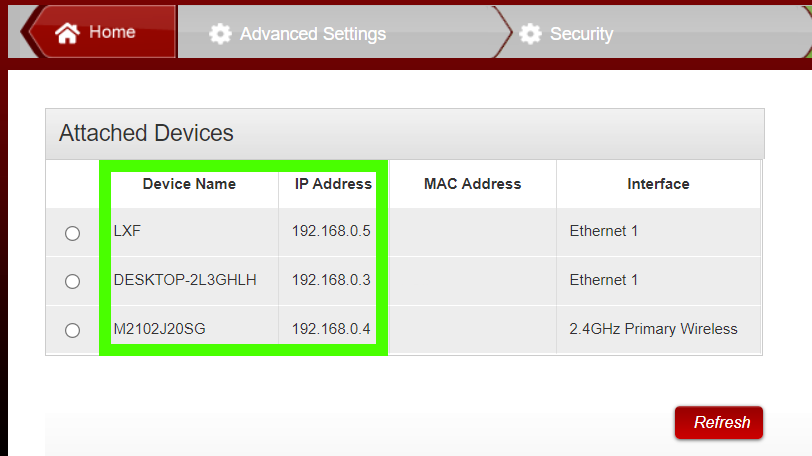Switch to the Advanced Settings tab
The width and height of the screenshot is (812, 456).
312,34
